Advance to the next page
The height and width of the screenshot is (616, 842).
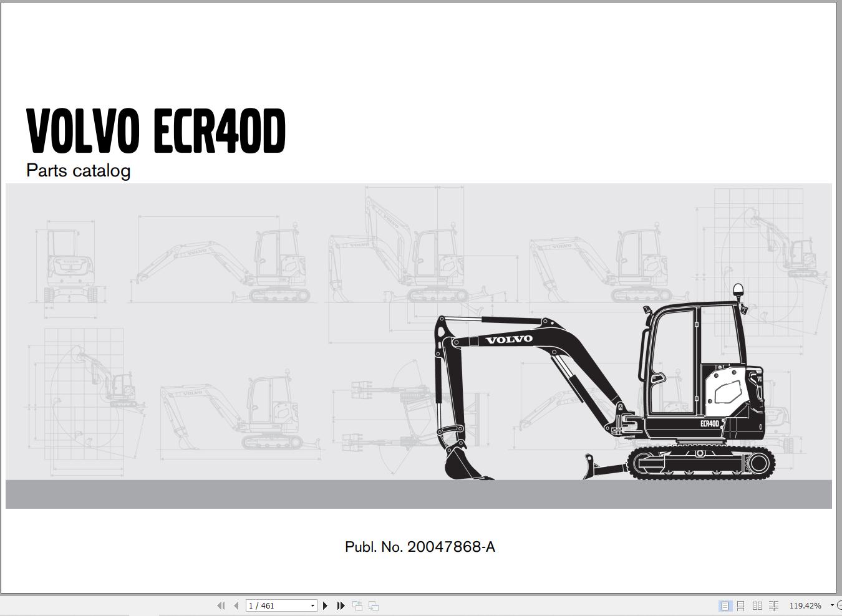(325, 605)
